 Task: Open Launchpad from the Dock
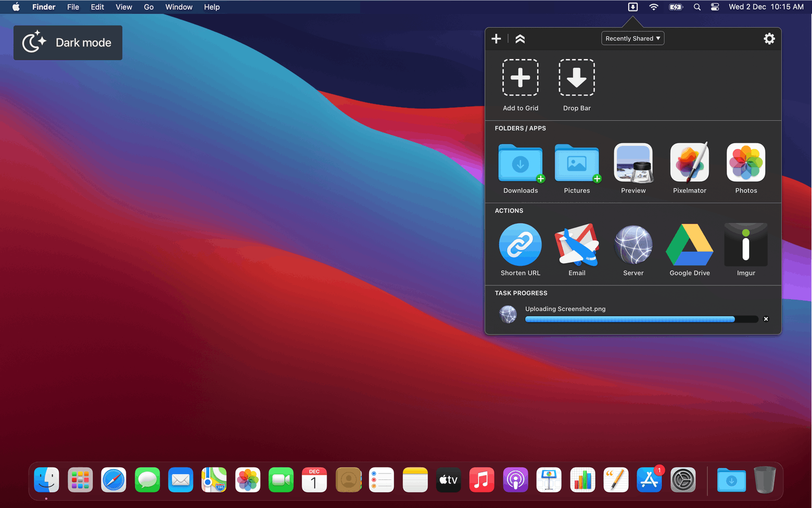pyautogui.click(x=80, y=480)
